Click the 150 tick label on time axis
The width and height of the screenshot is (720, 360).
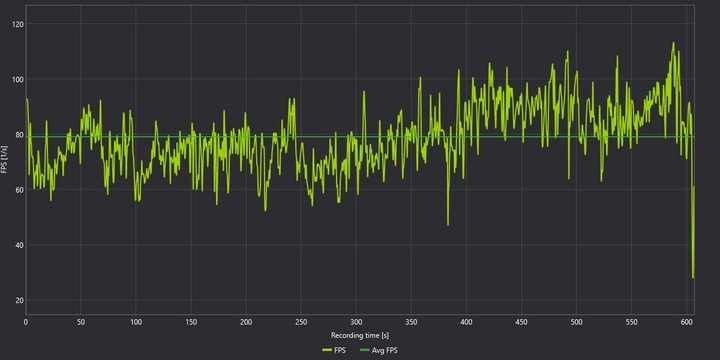pos(191,322)
